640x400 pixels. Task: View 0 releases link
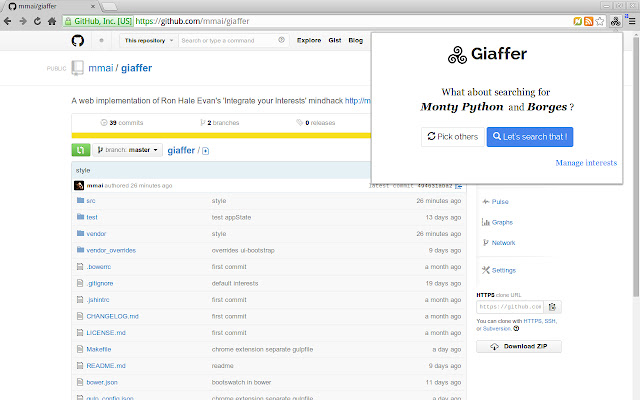(x=316, y=123)
